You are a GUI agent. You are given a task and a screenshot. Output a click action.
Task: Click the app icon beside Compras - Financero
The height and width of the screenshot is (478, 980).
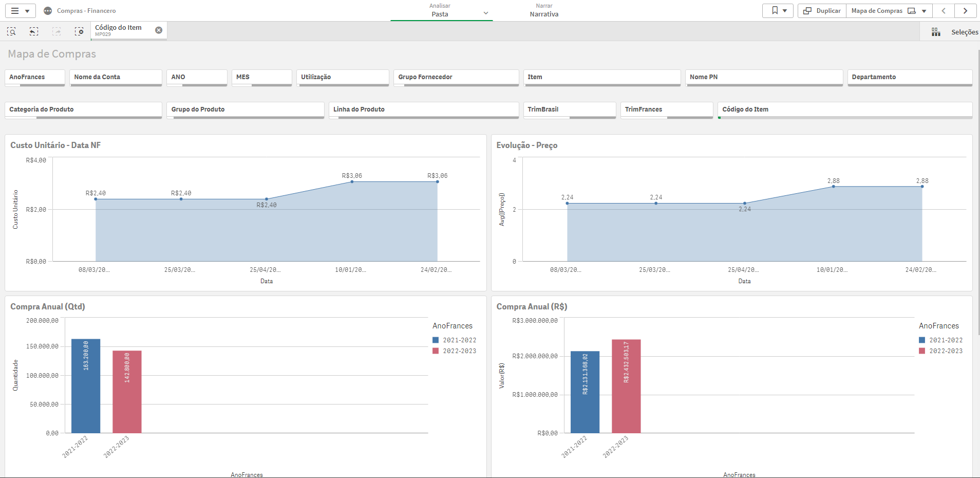point(48,10)
